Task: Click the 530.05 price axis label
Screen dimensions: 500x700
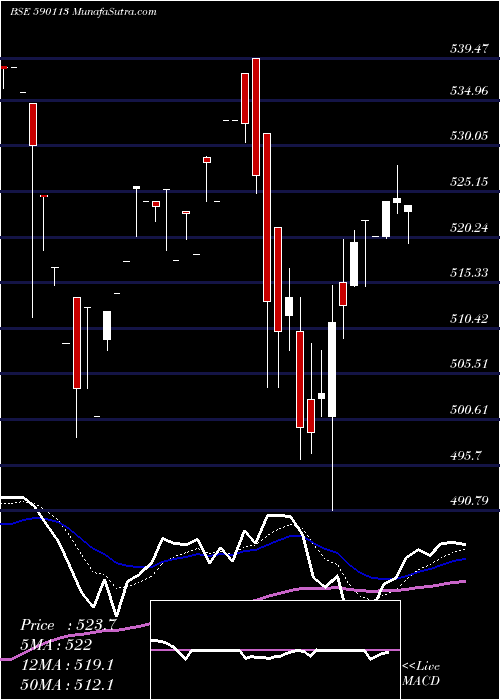Action: (468, 135)
